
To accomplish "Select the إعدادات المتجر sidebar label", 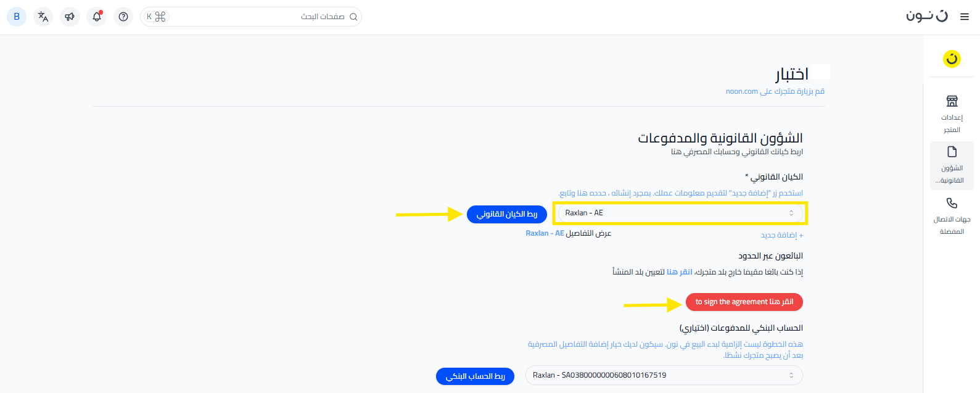I will (952, 123).
